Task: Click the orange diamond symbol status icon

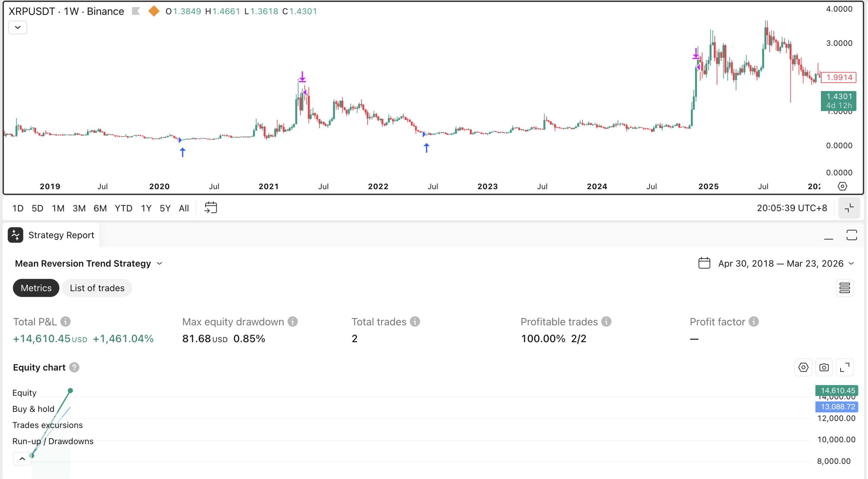Action: tap(154, 11)
